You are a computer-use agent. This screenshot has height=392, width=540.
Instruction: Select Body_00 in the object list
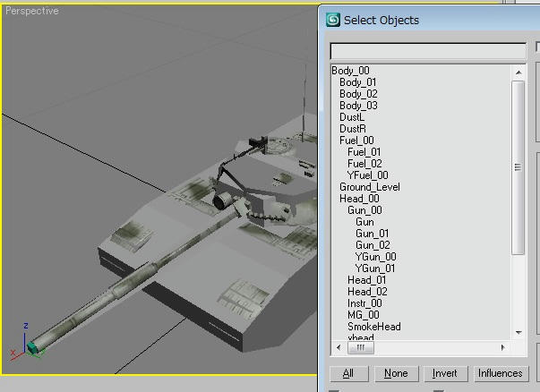pyautogui.click(x=350, y=71)
